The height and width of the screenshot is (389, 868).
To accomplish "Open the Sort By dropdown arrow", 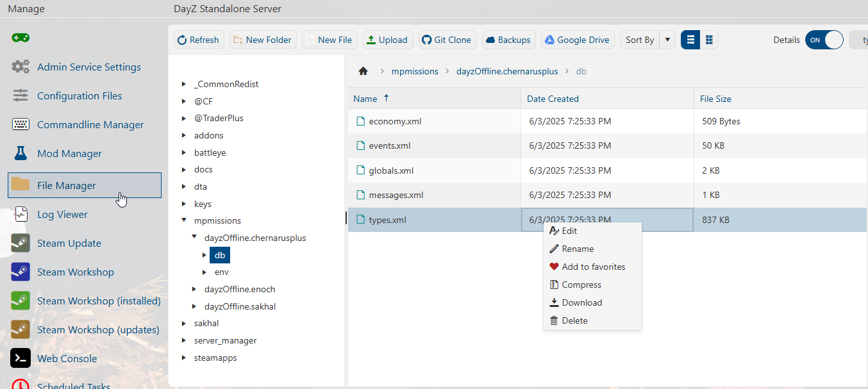I will (x=667, y=40).
